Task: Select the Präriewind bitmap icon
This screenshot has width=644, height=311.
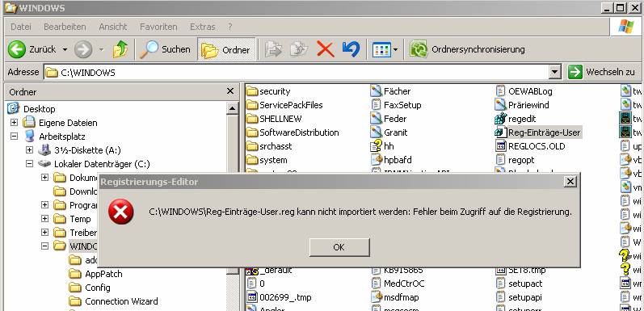Action: [x=500, y=105]
